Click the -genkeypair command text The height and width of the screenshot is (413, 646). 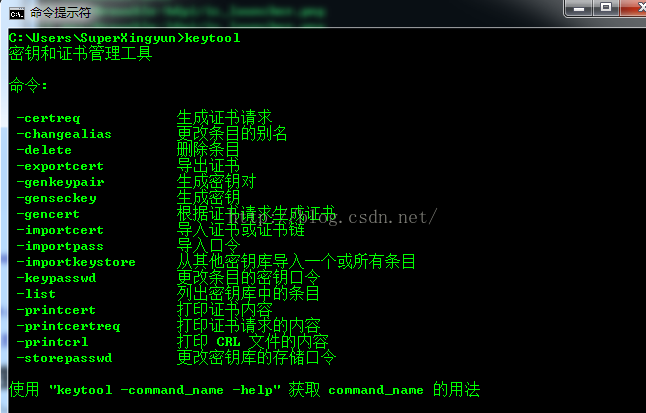click(61, 183)
